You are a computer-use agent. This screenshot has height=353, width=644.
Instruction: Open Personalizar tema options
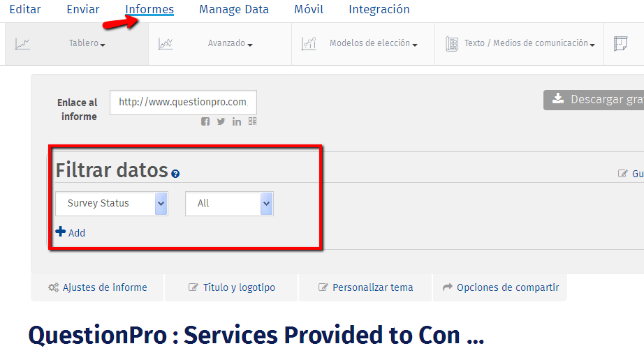[x=365, y=287]
